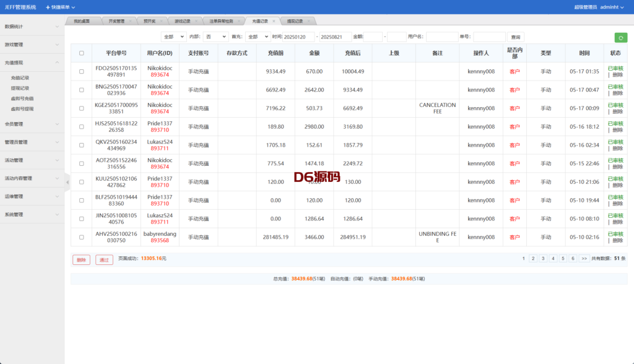Go to next pages with the >> button

click(584, 259)
